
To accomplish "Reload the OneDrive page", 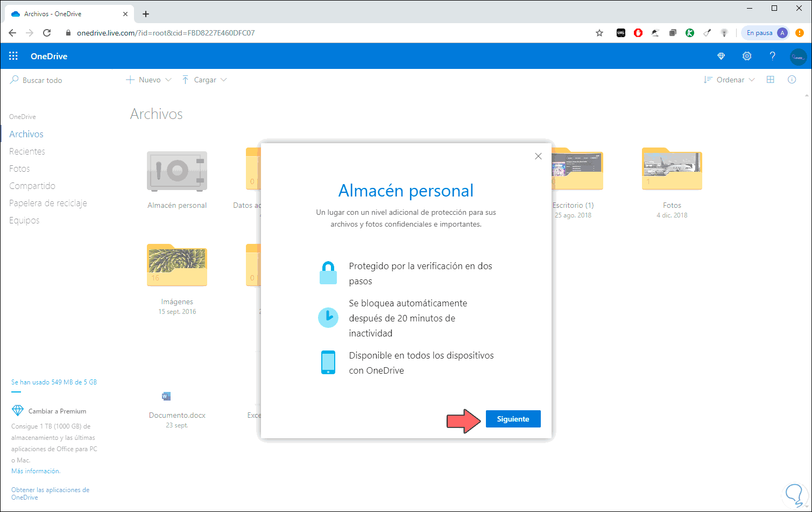I will (47, 33).
